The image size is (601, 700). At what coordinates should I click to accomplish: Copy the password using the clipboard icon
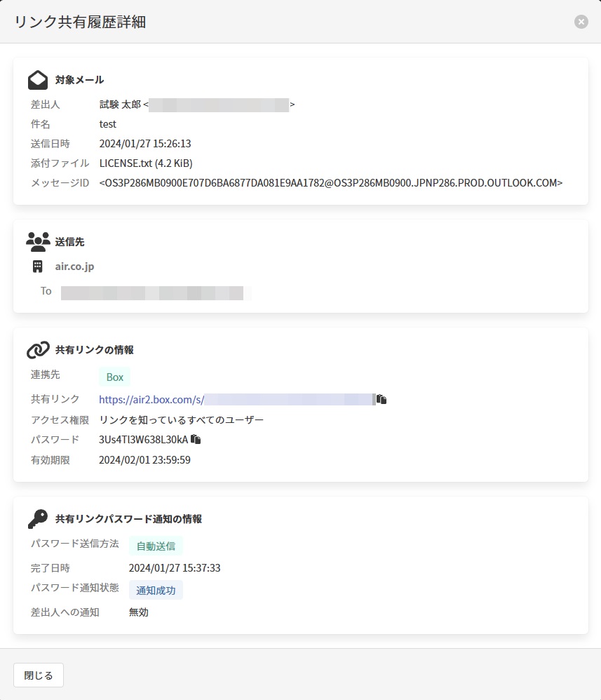196,440
